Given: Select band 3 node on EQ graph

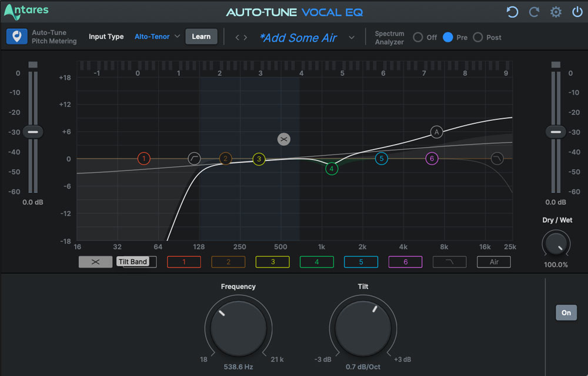Looking at the screenshot, I should point(259,159).
